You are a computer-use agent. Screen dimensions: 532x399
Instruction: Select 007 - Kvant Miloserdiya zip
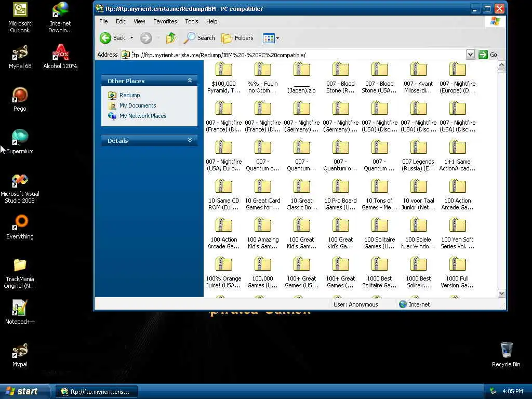[x=418, y=78]
